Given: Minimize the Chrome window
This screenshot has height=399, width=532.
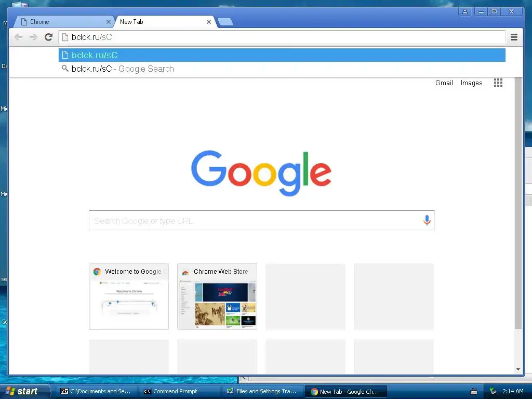Looking at the screenshot, I should point(481,11).
